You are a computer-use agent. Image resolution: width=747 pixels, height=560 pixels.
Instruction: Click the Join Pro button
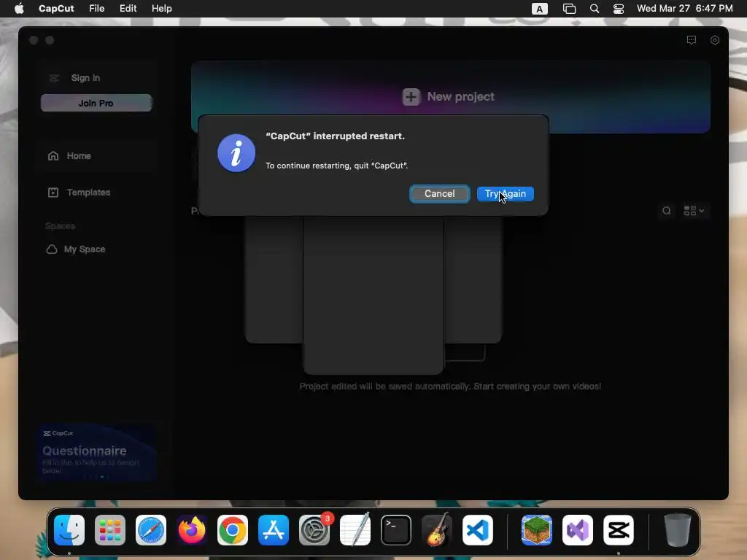(x=96, y=103)
